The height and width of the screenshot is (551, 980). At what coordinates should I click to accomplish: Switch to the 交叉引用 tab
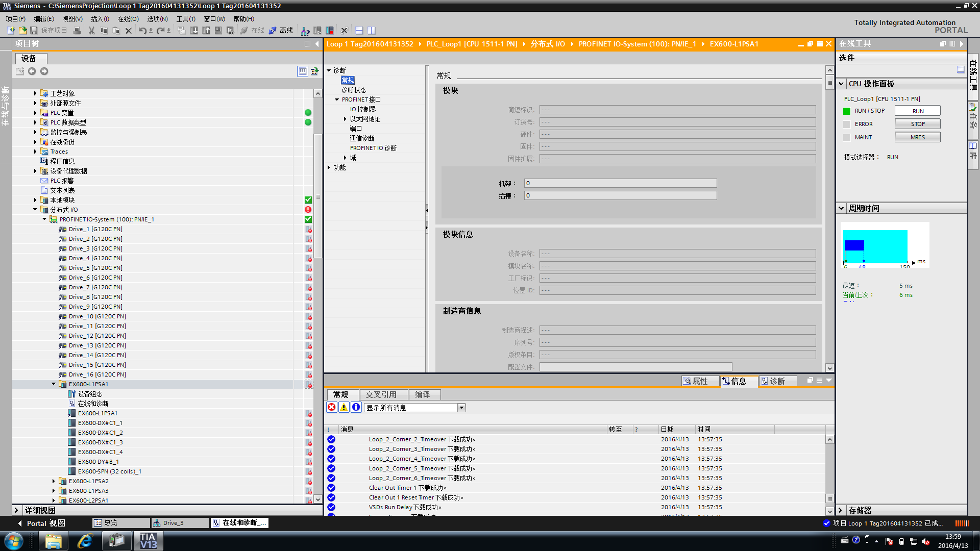381,394
